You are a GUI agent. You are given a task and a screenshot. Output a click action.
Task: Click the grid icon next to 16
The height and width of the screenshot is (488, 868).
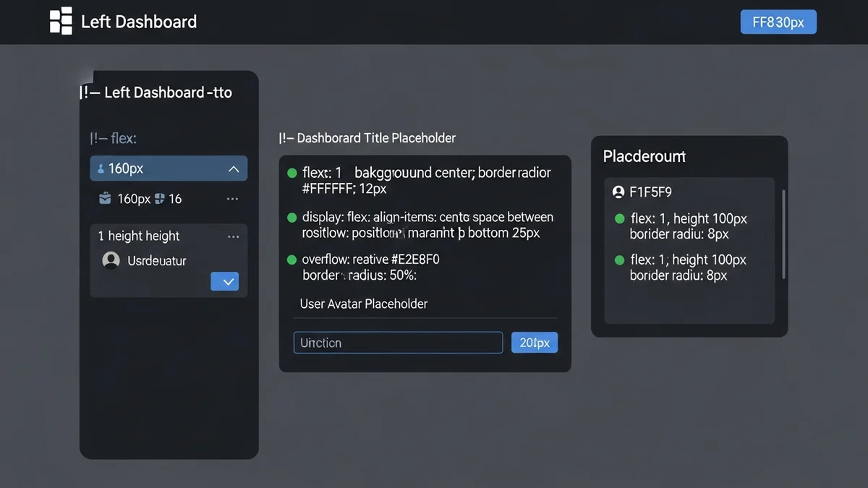(160, 198)
